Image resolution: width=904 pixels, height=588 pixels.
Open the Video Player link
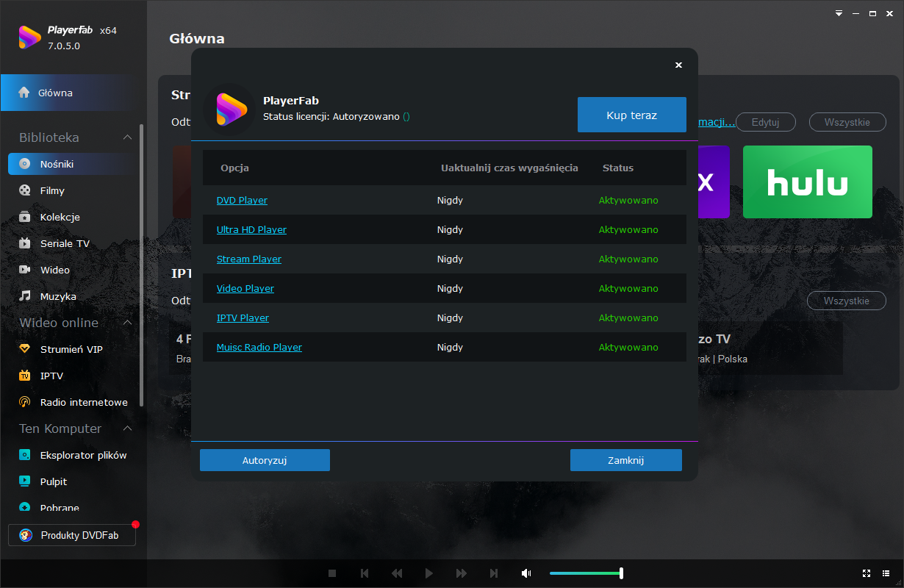tap(245, 288)
